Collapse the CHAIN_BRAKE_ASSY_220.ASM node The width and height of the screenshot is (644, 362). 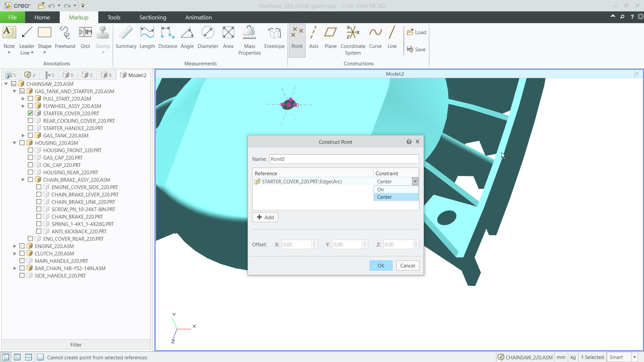pyautogui.click(x=23, y=180)
